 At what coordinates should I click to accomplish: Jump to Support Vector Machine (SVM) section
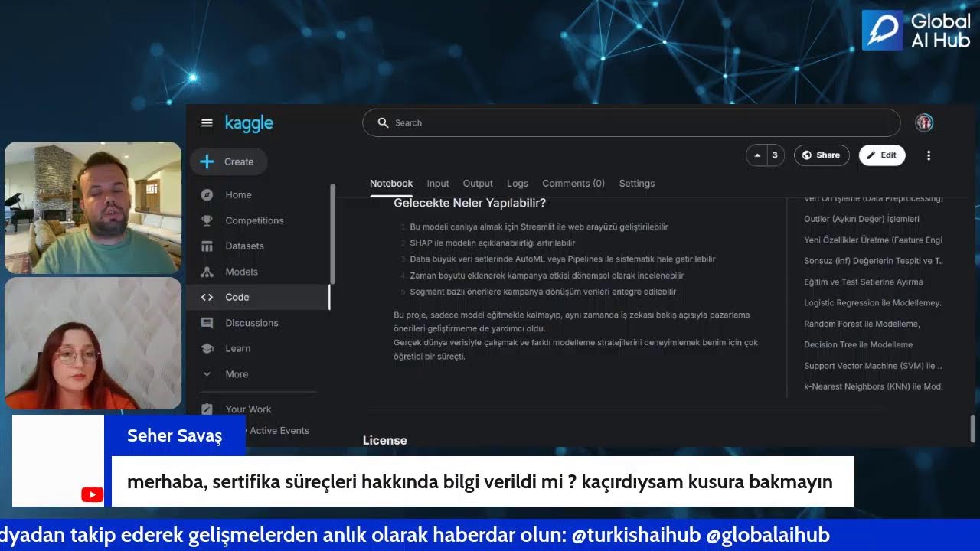coord(873,366)
